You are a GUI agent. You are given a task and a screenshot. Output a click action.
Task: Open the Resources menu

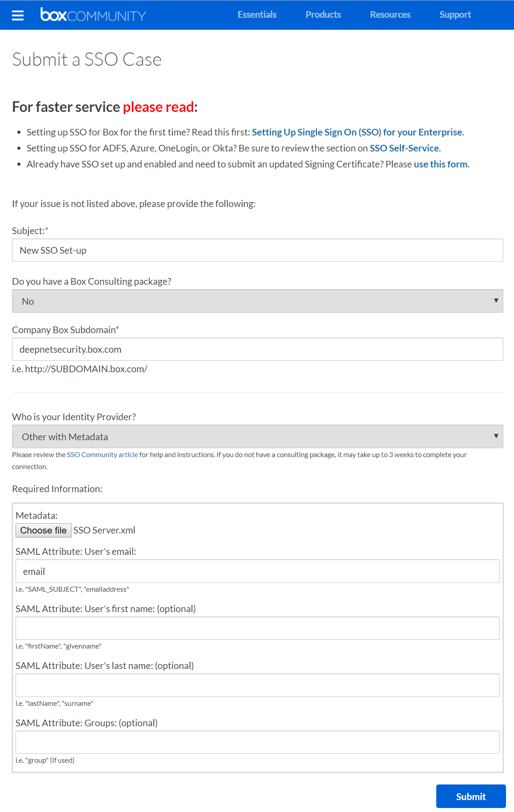pyautogui.click(x=390, y=15)
